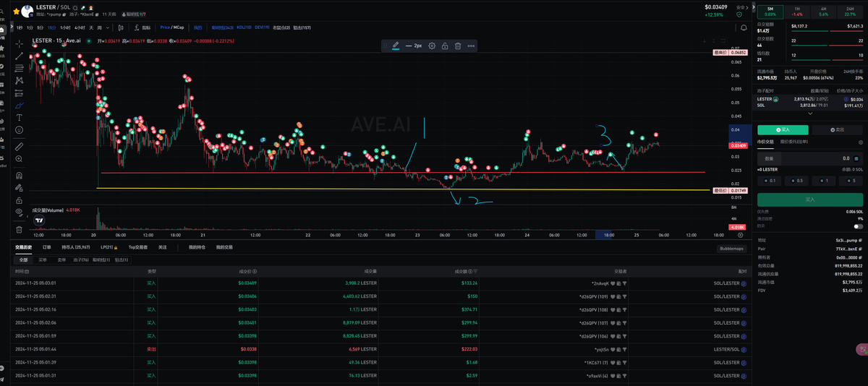This screenshot has width=868, height=386.
Task: Toggle DEV(19) markers on chart
Action: pyautogui.click(x=262, y=27)
